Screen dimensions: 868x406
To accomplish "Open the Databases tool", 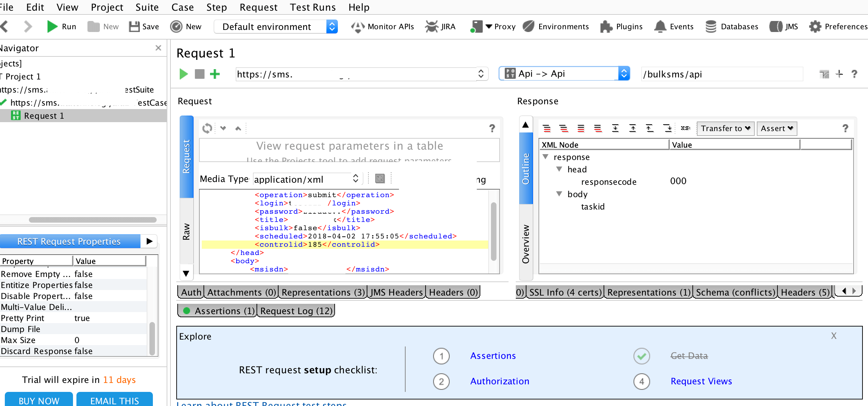I will (x=732, y=26).
